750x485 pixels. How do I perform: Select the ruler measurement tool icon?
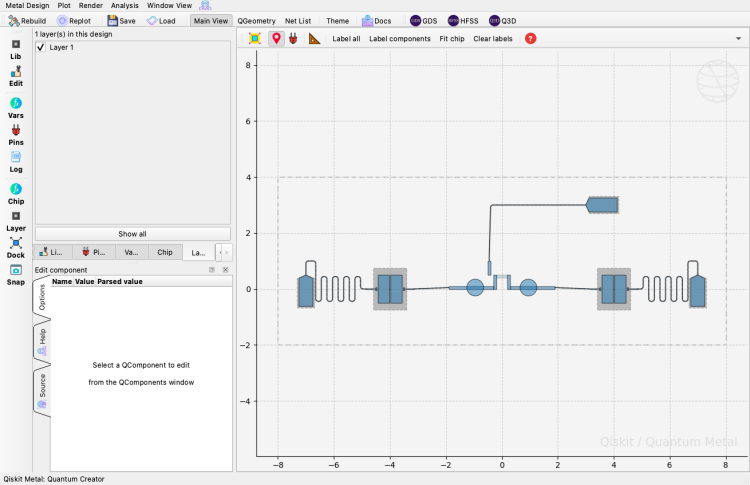tap(314, 38)
